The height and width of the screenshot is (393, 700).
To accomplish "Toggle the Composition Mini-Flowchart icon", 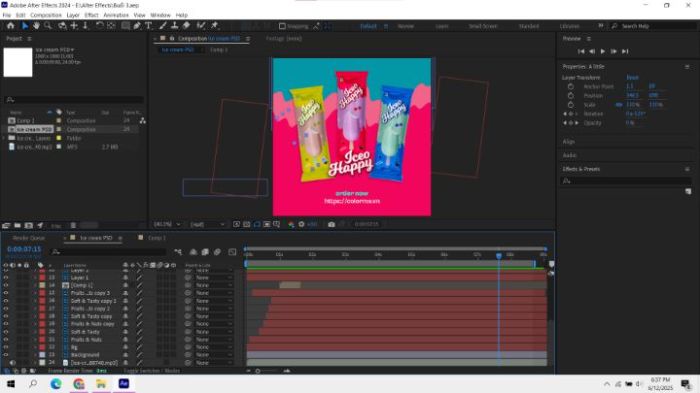I will [x=178, y=252].
